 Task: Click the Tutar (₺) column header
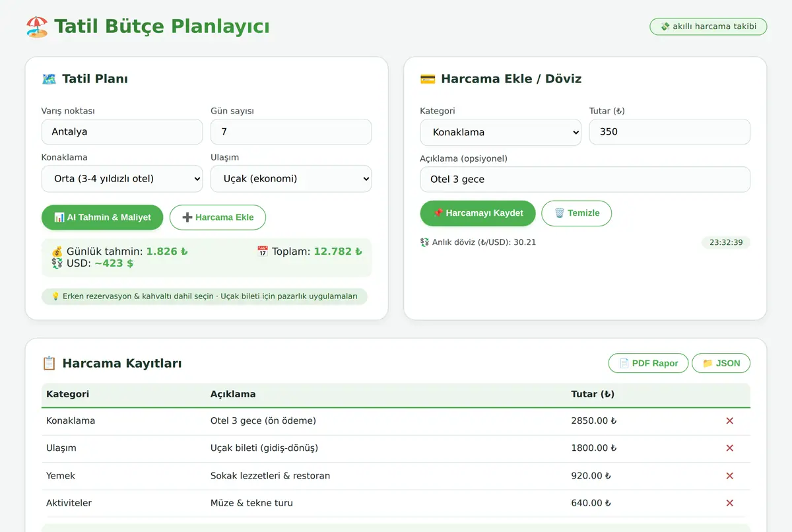click(593, 394)
